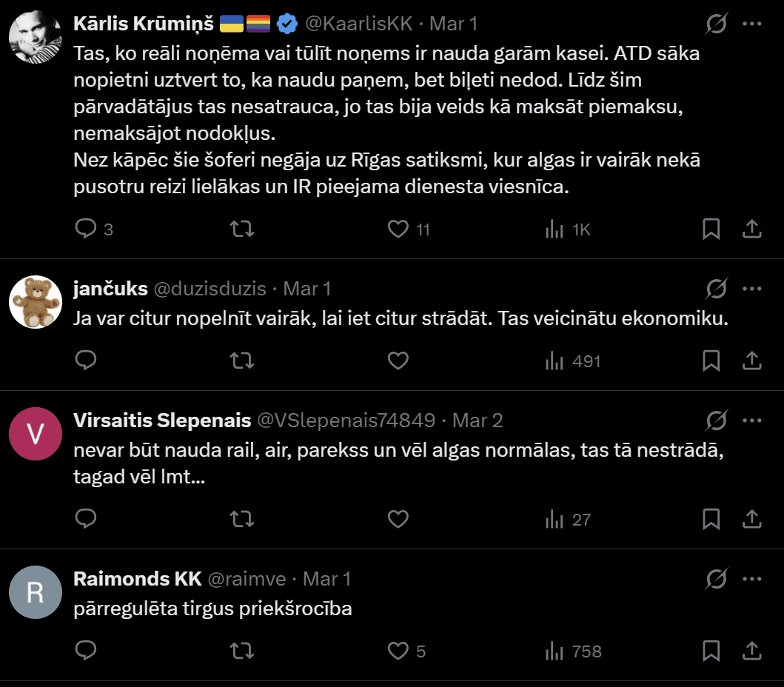View analytics for the 1K views tweet
The height and width of the screenshot is (687, 784).
click(567, 229)
